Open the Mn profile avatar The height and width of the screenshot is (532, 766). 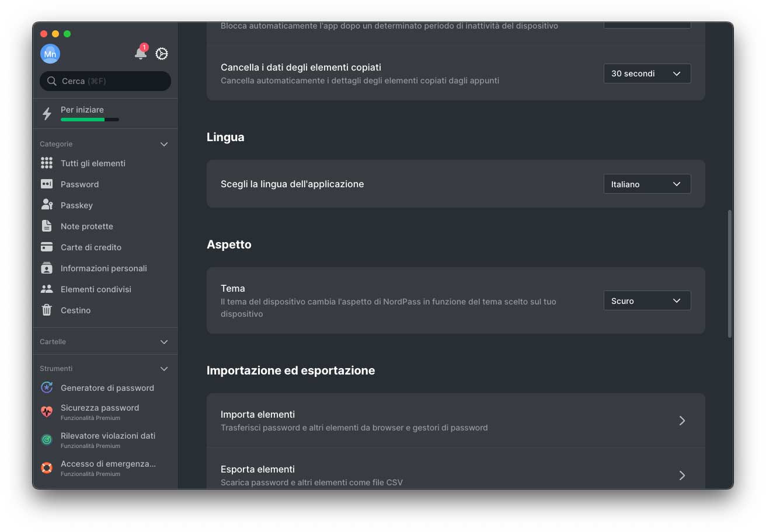(50, 54)
